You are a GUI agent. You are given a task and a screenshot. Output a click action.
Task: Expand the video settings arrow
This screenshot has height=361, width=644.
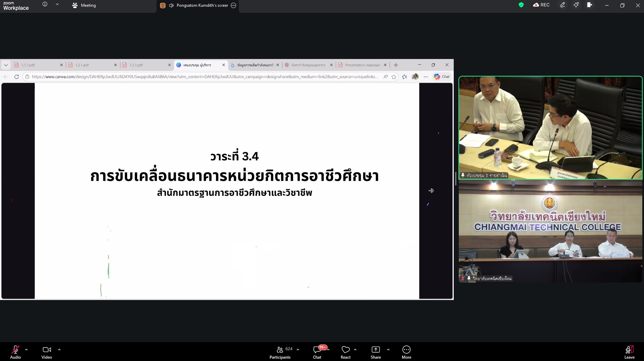pos(59,350)
